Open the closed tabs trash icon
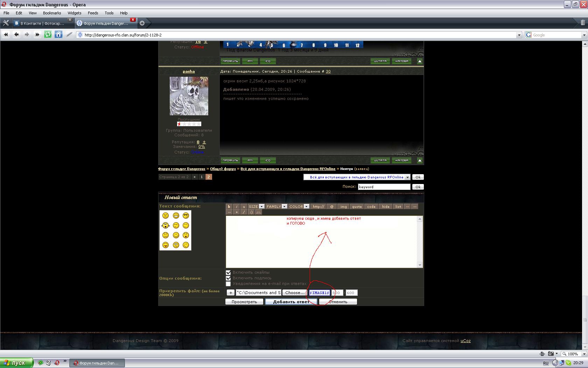The width and height of the screenshot is (588, 368). point(583,23)
